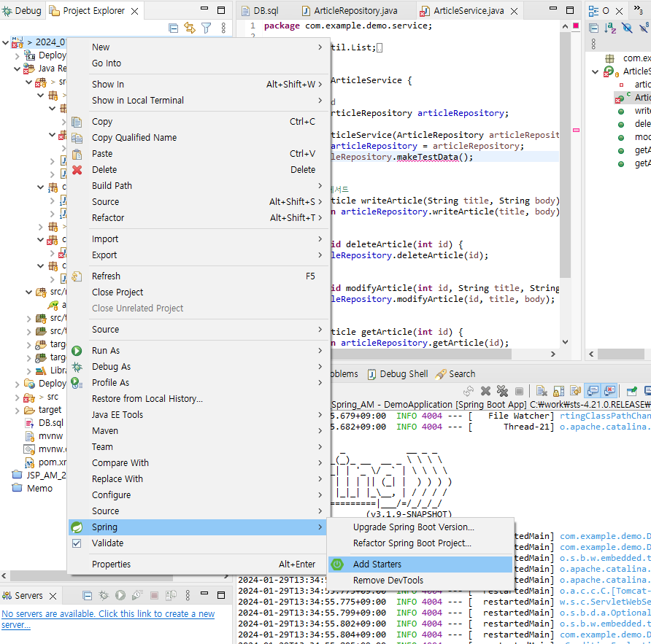Click green power icon beside Add Starters
Image resolution: width=651 pixels, height=644 pixels.
[337, 565]
